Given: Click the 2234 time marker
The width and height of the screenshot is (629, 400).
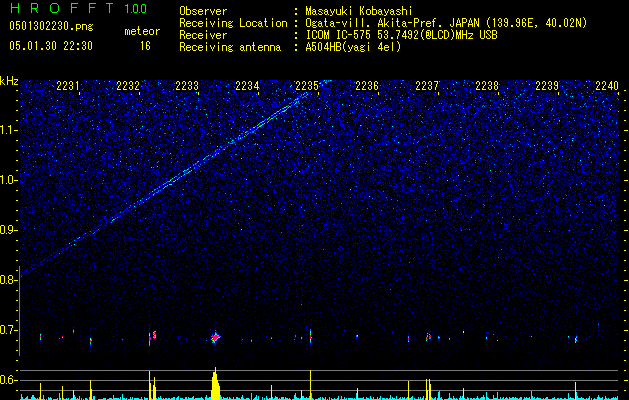Looking at the screenshot, I should [247, 86].
